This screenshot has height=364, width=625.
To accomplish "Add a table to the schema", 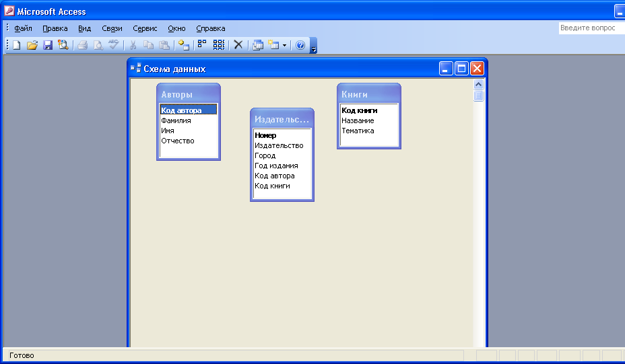I will 183,45.
